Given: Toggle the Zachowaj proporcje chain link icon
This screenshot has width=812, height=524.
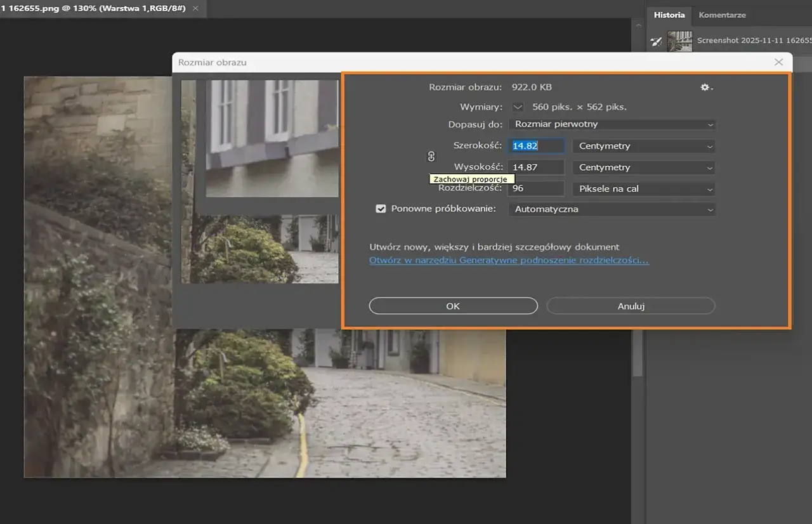Looking at the screenshot, I should [x=431, y=156].
